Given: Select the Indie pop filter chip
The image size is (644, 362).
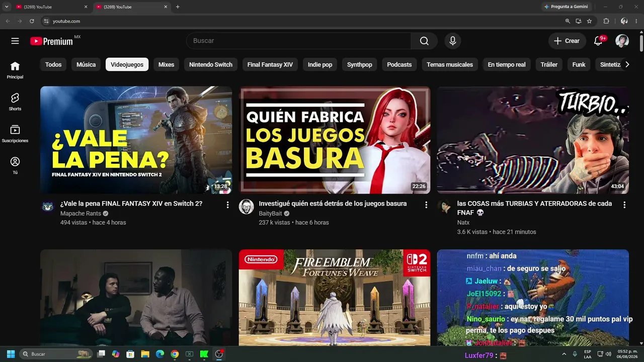Looking at the screenshot, I should coord(320,64).
